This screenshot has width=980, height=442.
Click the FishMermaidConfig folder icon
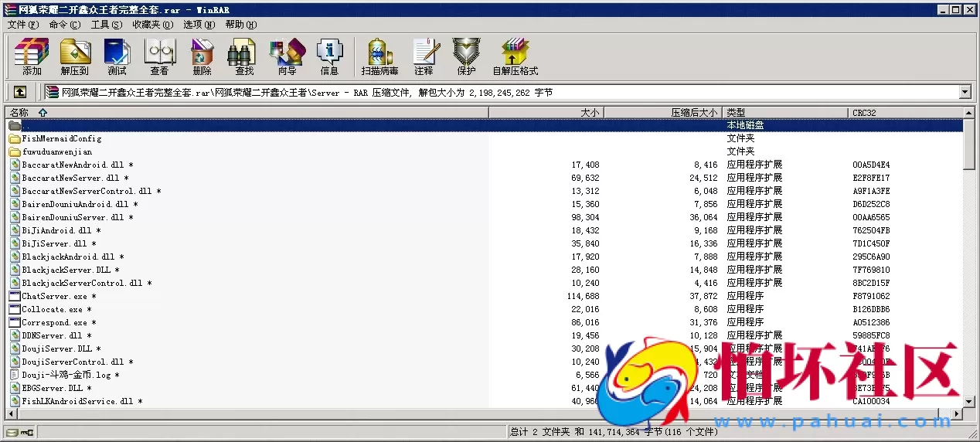click(15, 139)
